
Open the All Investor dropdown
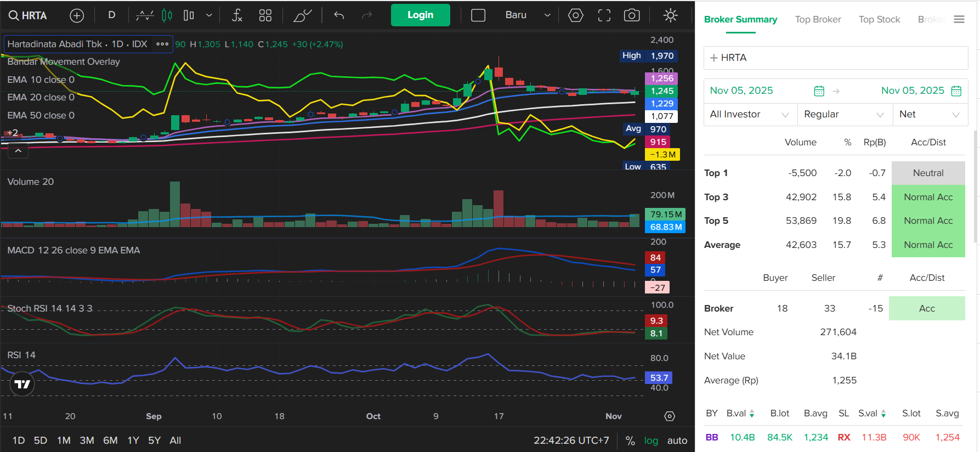click(749, 114)
